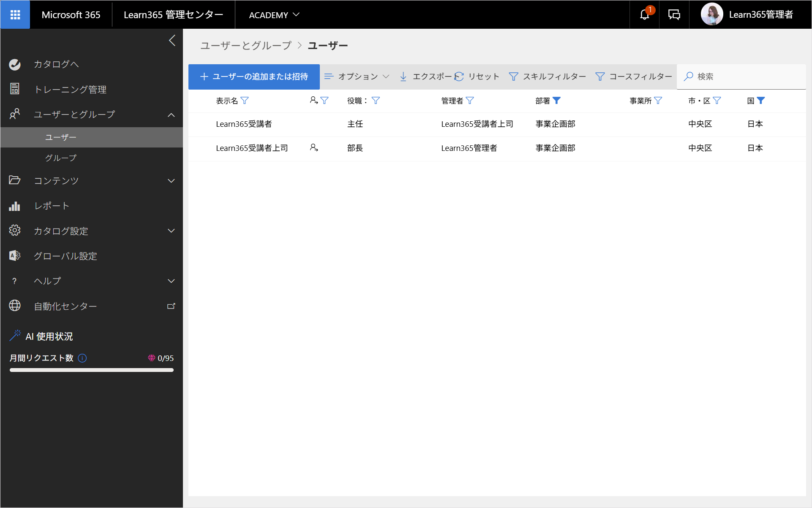Screen dimensions: 812x508
Task: Click the 月間リクエスト数 progress bar
Action: 92,370
